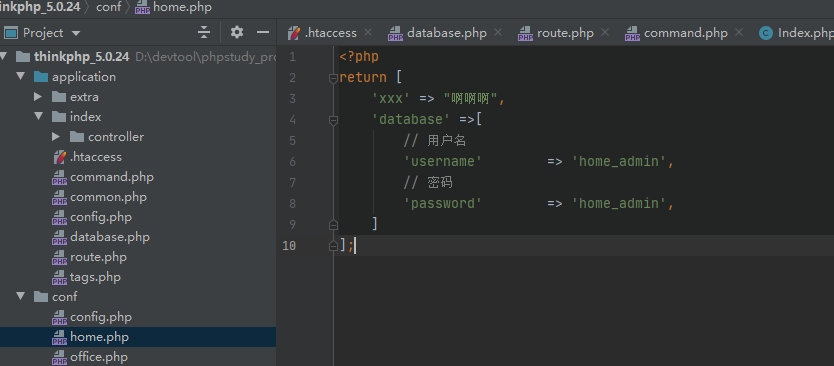Click the project root folder icon
Viewport: 834px width, 366px height.
(x=23, y=57)
